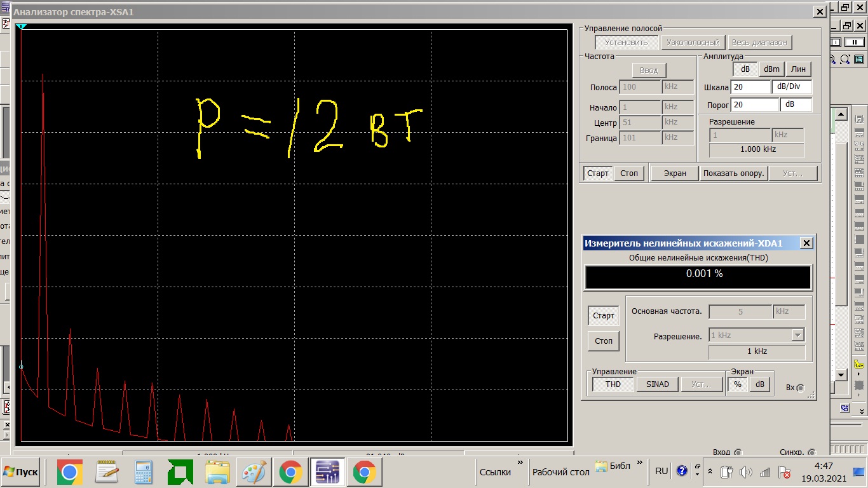Select topmost instrument icon in right toolbar
The height and width of the screenshot is (488, 868).
click(860, 119)
